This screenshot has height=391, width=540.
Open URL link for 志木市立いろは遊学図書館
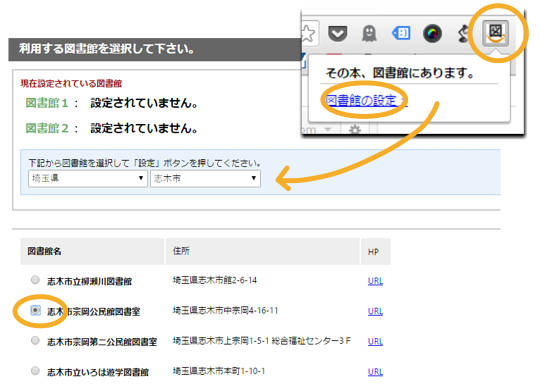[375, 372]
